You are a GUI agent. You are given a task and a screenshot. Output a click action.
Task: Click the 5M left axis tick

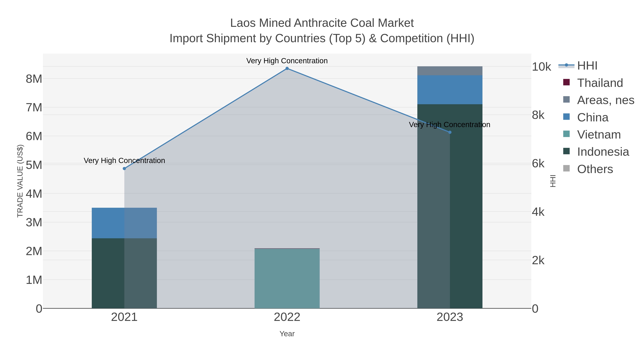pos(34,165)
